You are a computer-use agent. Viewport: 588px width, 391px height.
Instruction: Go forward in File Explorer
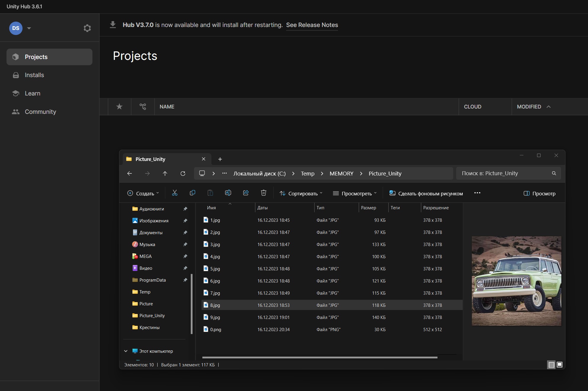(147, 173)
